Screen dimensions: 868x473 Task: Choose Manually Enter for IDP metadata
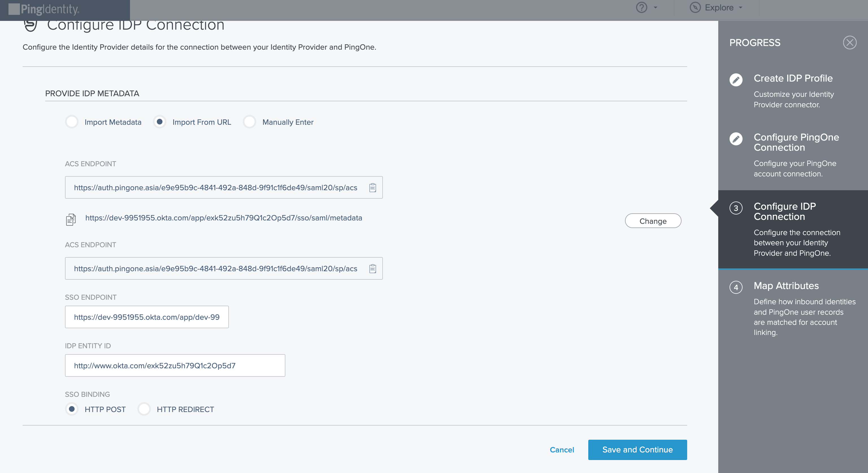[x=250, y=122]
